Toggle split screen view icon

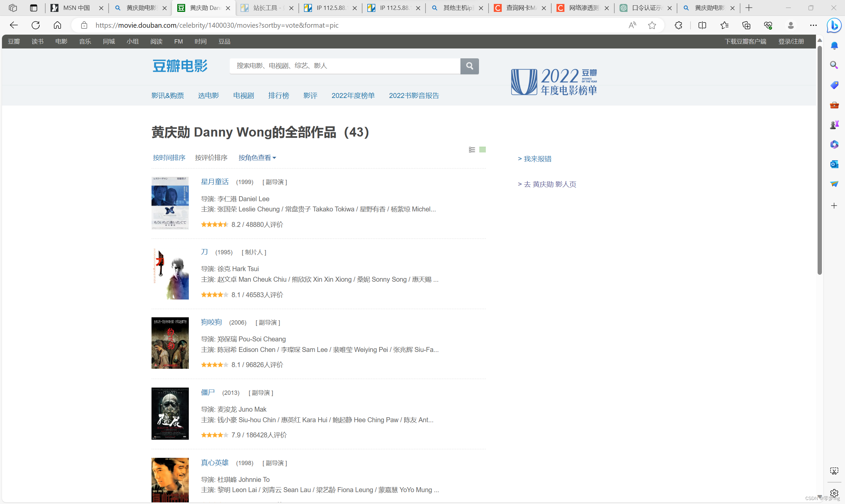coord(702,25)
